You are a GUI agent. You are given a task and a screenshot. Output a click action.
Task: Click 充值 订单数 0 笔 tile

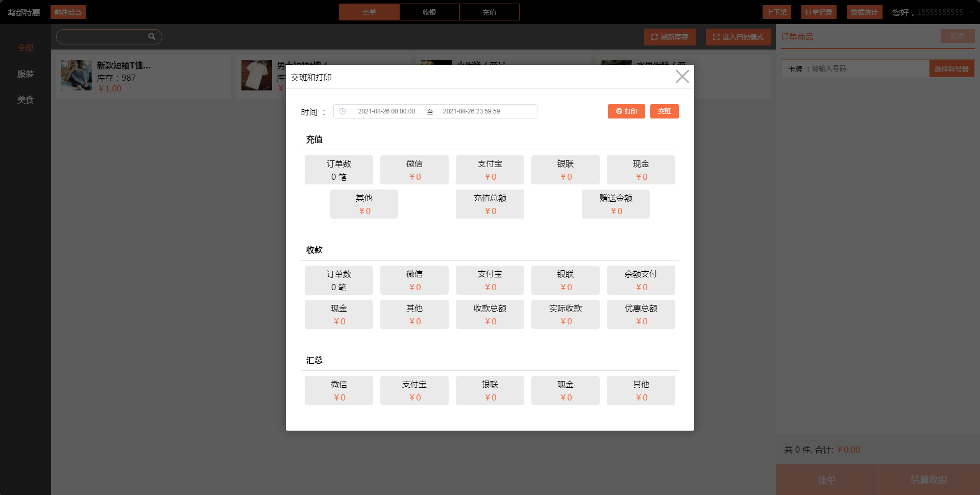(339, 170)
